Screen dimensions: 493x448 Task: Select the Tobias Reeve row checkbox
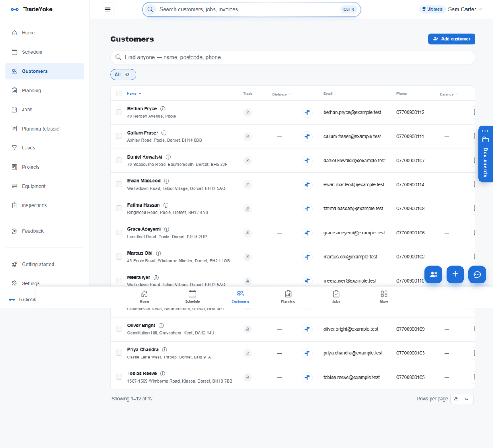tap(119, 377)
